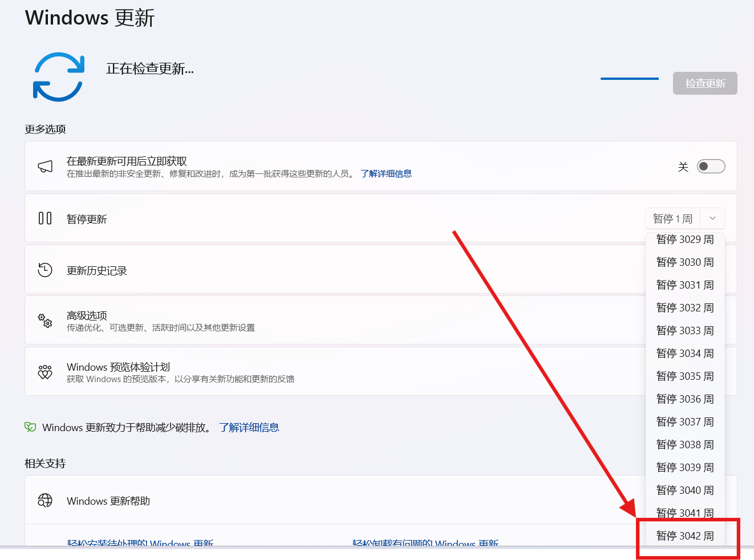Expand the pause duration dropdown chevron

click(712, 218)
